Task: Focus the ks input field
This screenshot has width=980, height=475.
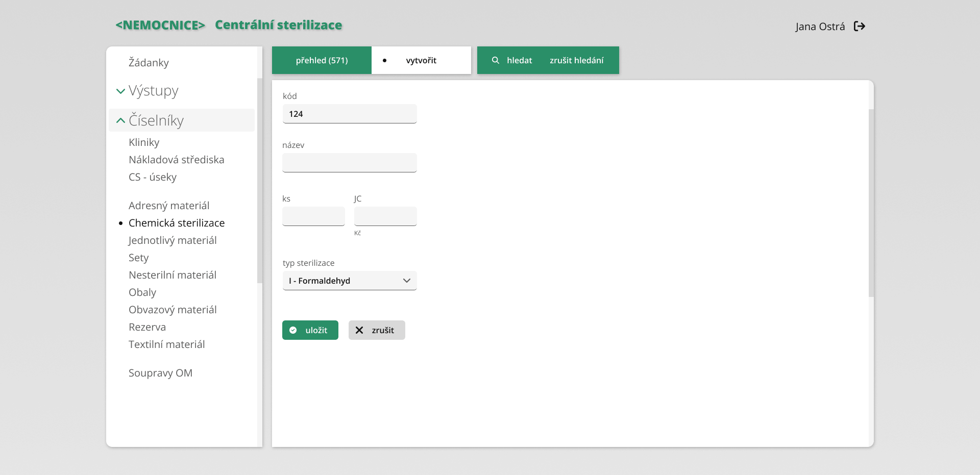Action: point(313,216)
